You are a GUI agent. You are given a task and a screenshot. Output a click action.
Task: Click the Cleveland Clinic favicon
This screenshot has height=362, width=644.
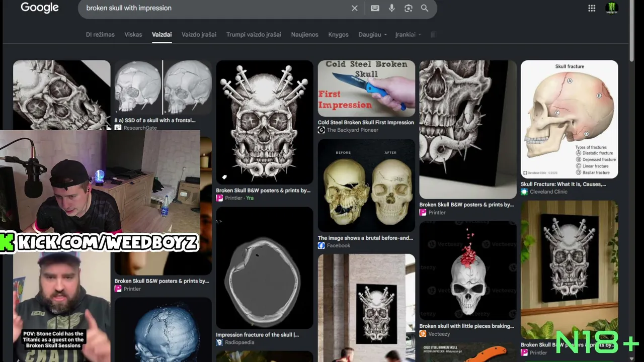[524, 192]
